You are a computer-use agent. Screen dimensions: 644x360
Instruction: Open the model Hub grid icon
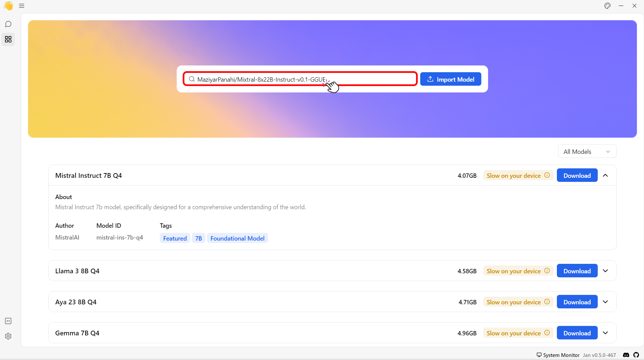[8, 39]
